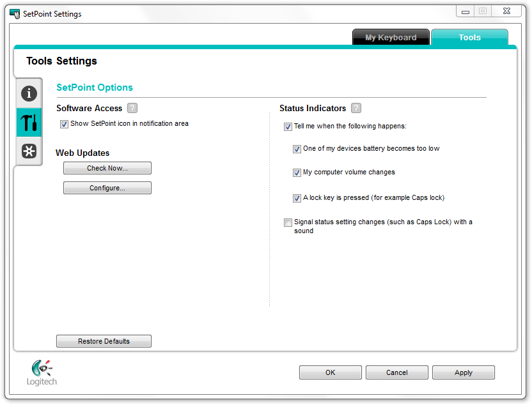Select the Tools tab

tap(469, 38)
